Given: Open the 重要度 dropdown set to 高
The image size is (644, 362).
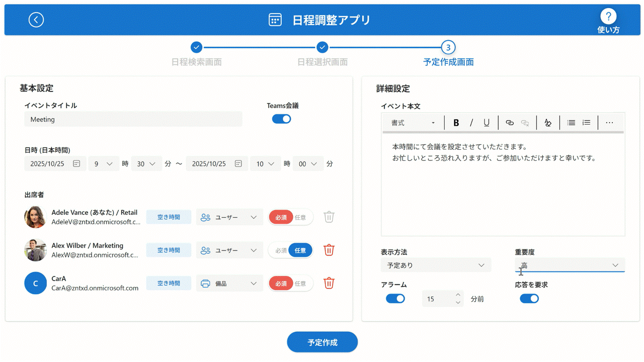Looking at the screenshot, I should tap(570, 265).
